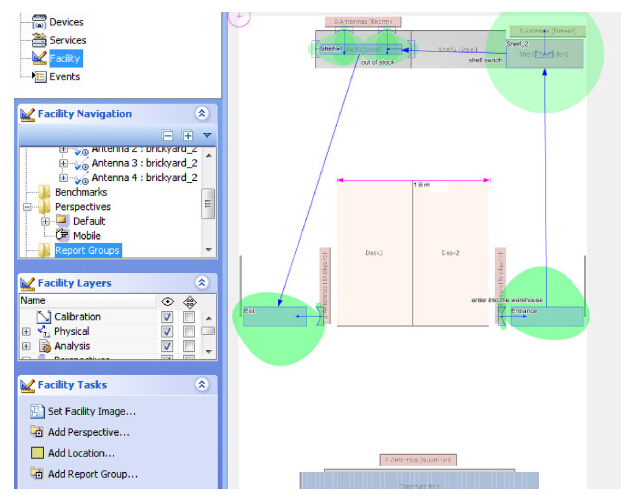Screen dimensions: 634x501
Task: Expand the Physical layer tree node
Action: (26, 331)
